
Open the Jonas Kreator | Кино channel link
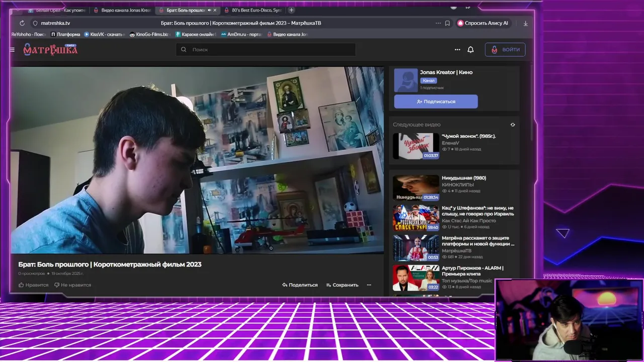[x=446, y=72]
